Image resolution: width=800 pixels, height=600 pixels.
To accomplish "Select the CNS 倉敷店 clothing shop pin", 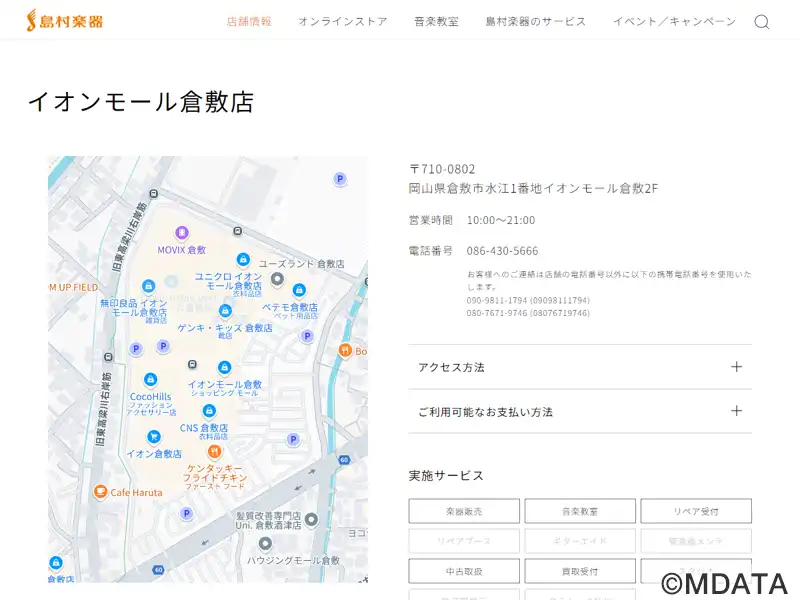I will coord(209,411).
